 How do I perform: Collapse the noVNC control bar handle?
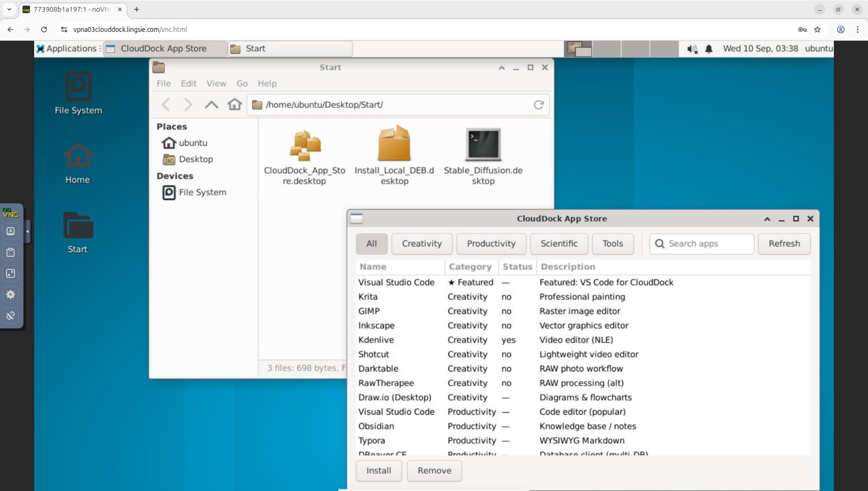pos(27,231)
